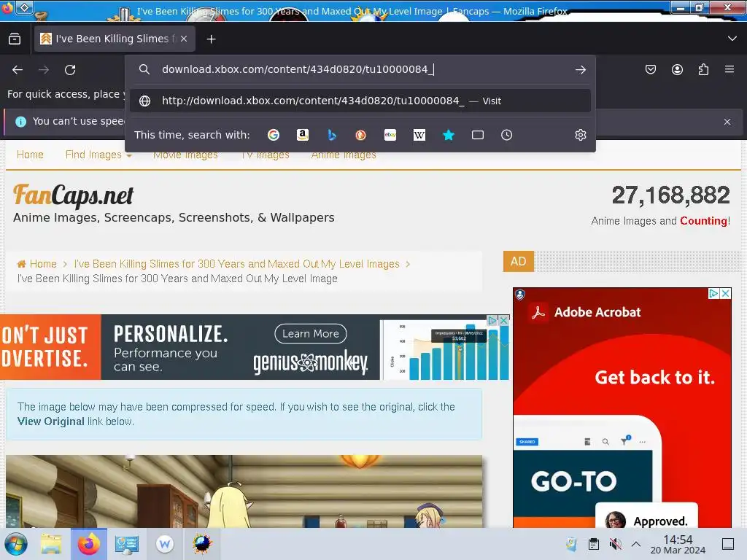The image size is (747, 560).
Task: Open a new tab with plus button
Action: [211, 39]
